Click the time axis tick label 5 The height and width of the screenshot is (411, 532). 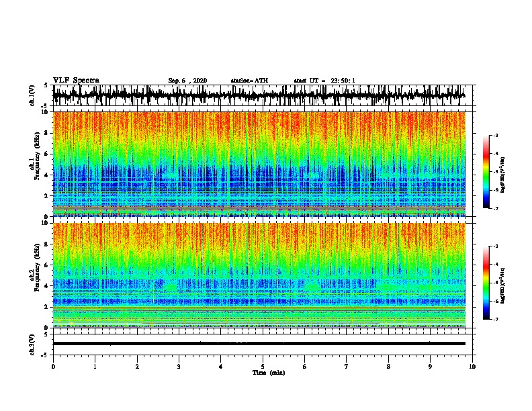click(x=263, y=367)
